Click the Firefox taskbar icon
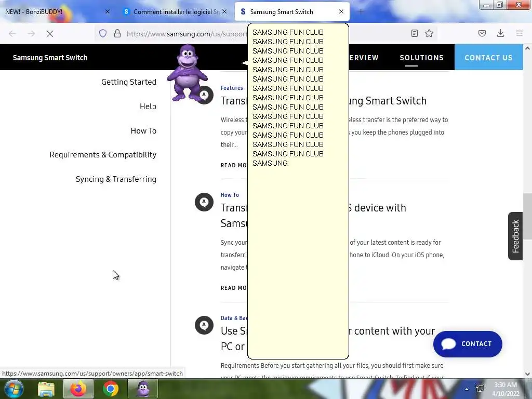The image size is (532, 399). point(78,389)
